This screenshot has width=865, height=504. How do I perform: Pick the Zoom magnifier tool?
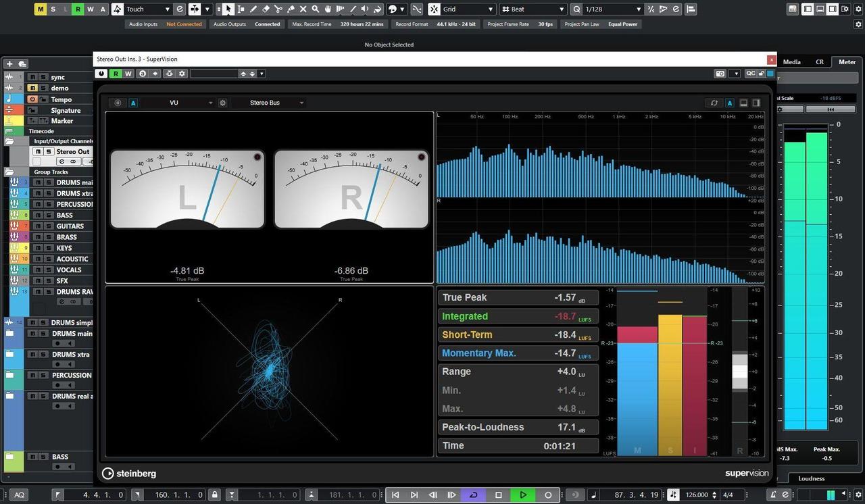point(315,9)
